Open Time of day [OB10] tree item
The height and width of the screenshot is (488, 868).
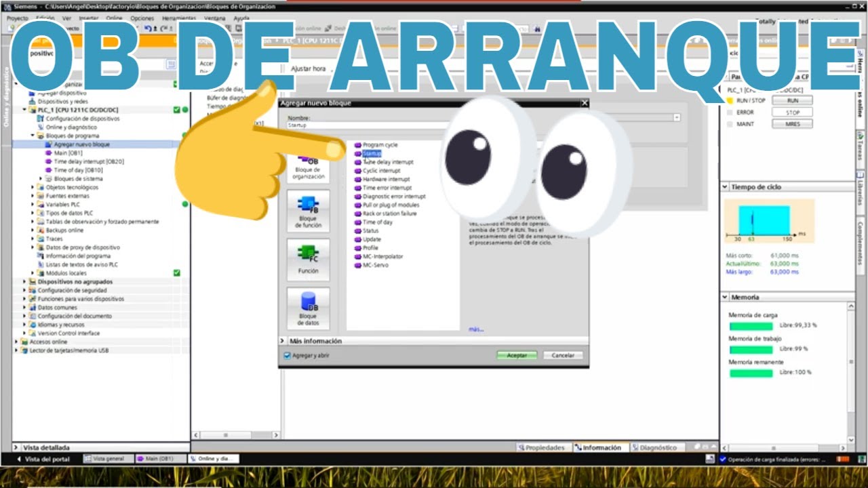click(x=78, y=170)
